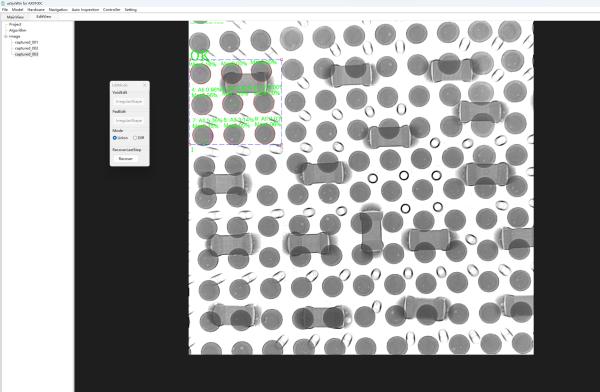Open the Navigation menu
600x392 pixels.
[58, 10]
